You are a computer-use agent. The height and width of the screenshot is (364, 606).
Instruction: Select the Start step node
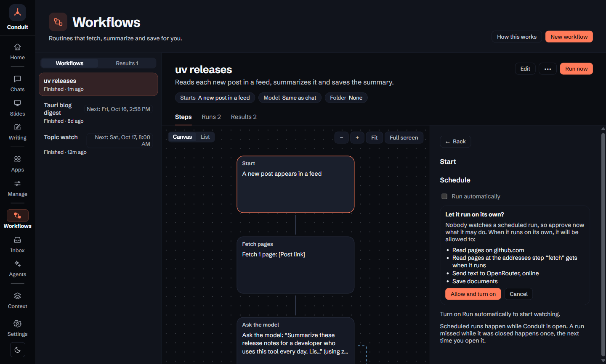[295, 185]
